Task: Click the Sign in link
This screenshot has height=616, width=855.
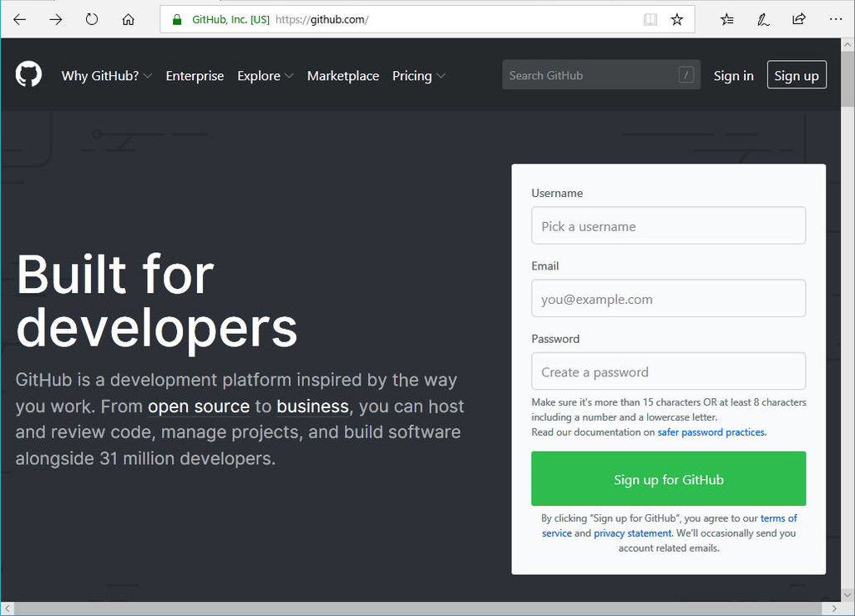Action: [x=733, y=76]
